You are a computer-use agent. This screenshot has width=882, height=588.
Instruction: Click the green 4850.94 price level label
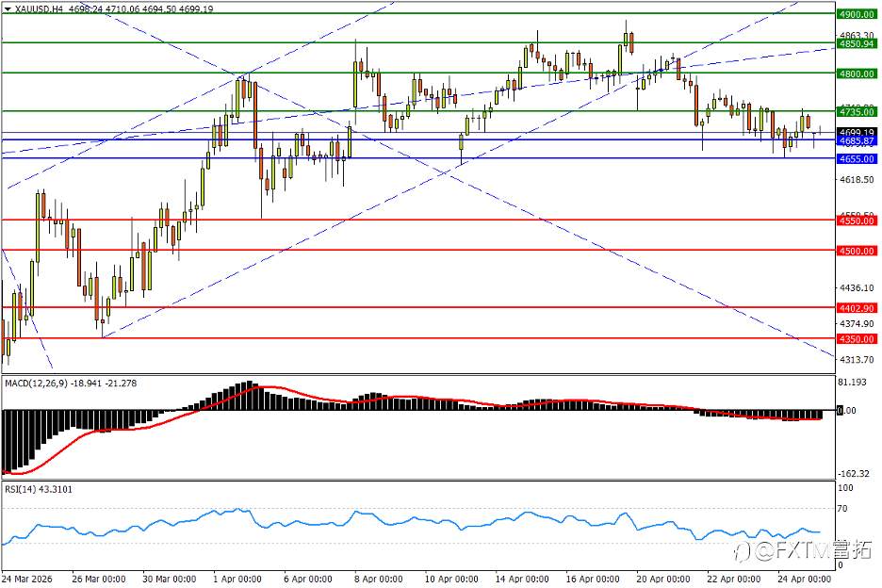[857, 43]
